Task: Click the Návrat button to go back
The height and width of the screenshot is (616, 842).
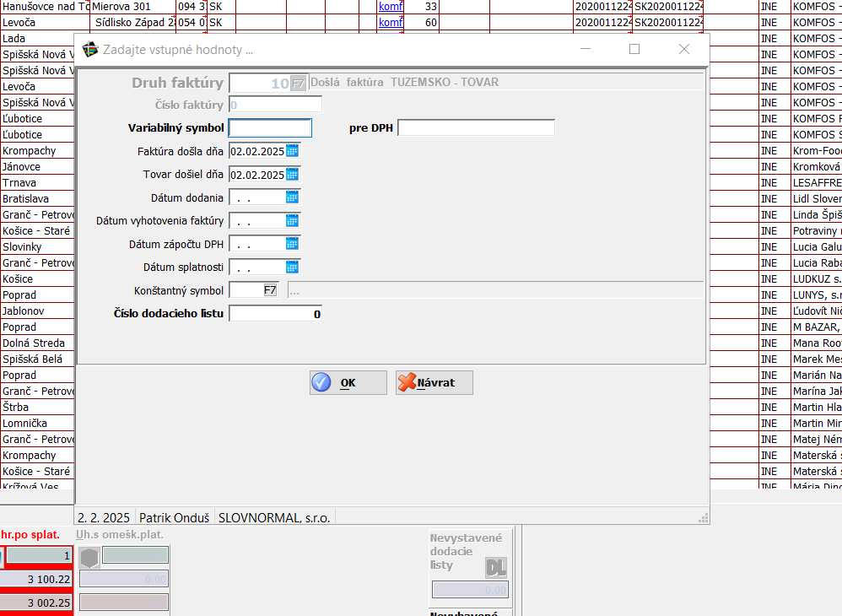Action: pyautogui.click(x=434, y=382)
